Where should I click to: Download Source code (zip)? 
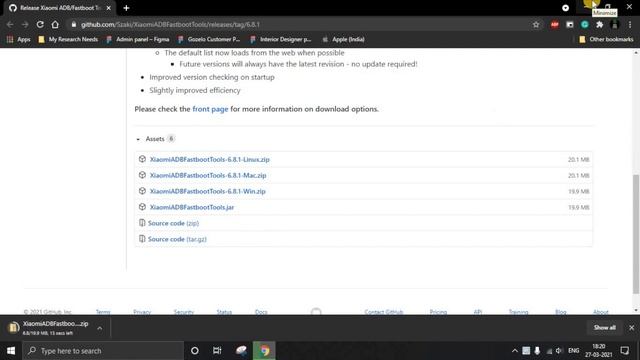173,223
